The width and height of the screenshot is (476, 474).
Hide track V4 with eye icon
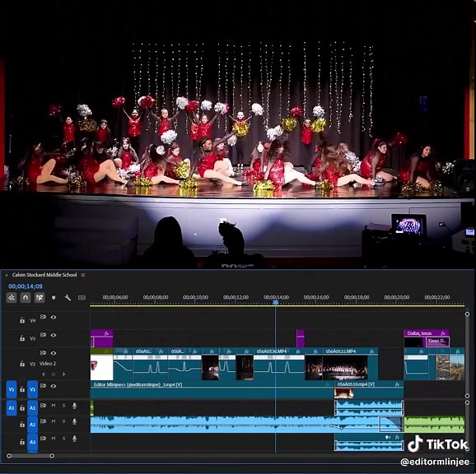(x=54, y=317)
